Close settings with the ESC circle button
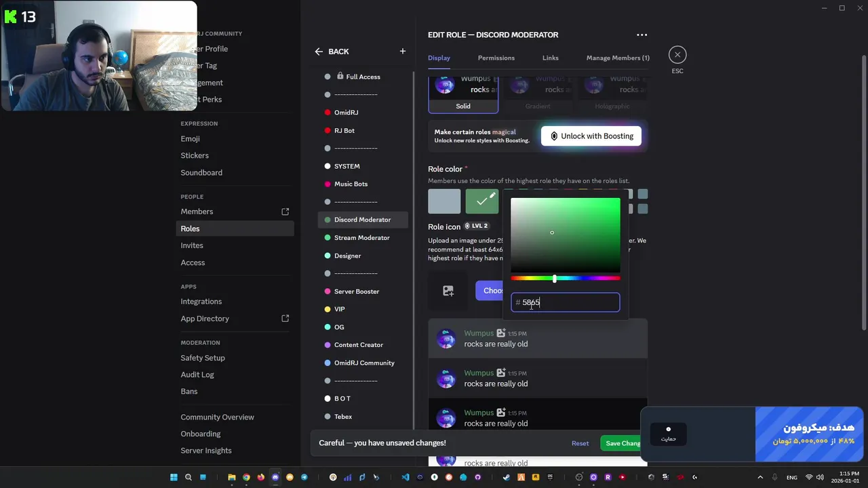The height and width of the screenshot is (488, 868). (677, 55)
